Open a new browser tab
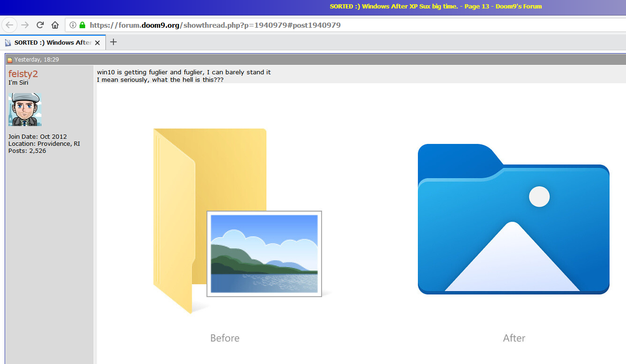The image size is (626, 364). click(x=113, y=42)
